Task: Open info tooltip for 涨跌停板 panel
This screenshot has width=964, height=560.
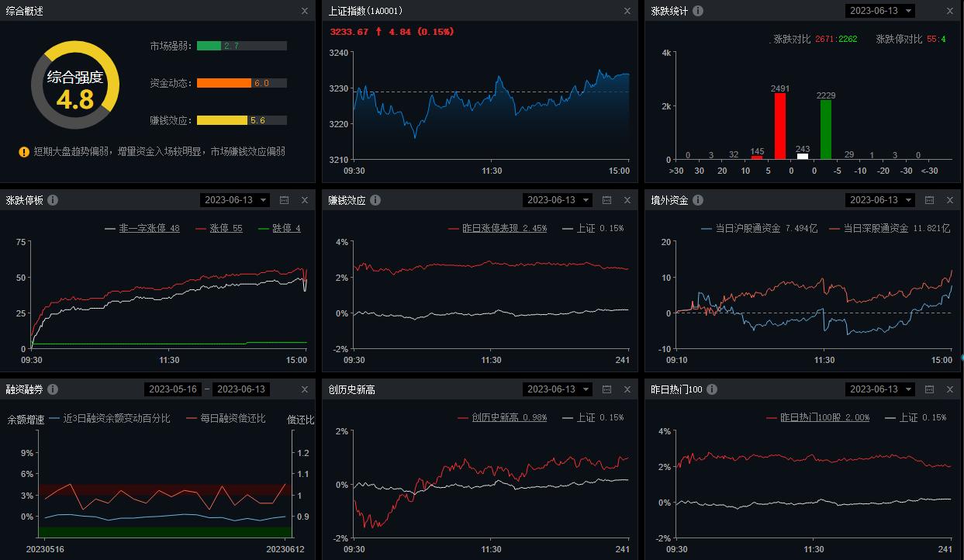Action: (53, 200)
